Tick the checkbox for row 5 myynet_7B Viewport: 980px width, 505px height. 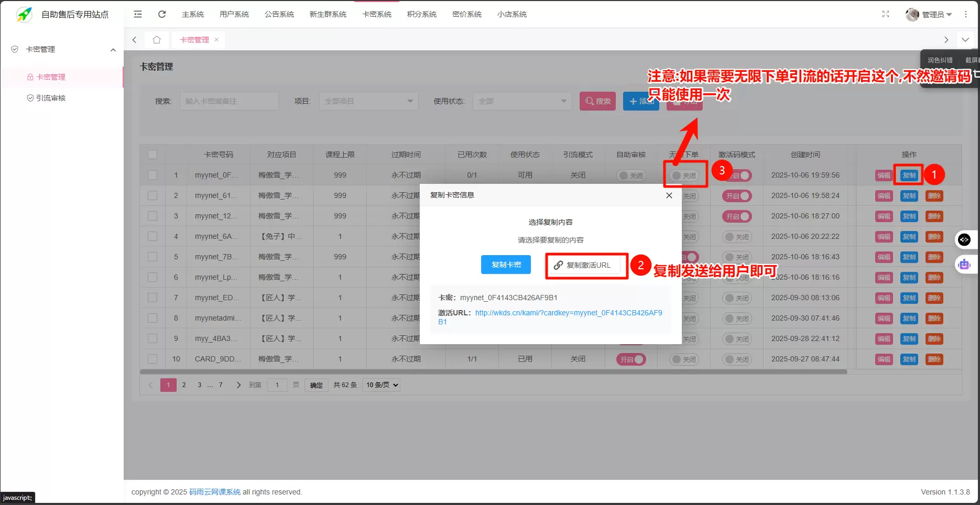153,257
